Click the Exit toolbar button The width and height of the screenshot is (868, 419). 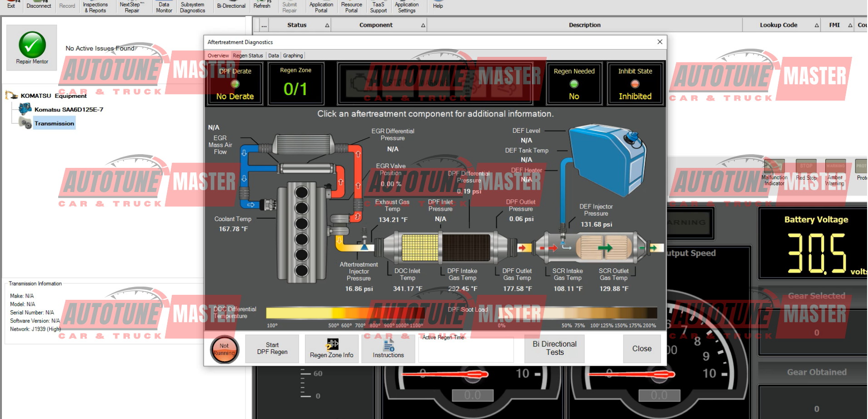tap(11, 5)
